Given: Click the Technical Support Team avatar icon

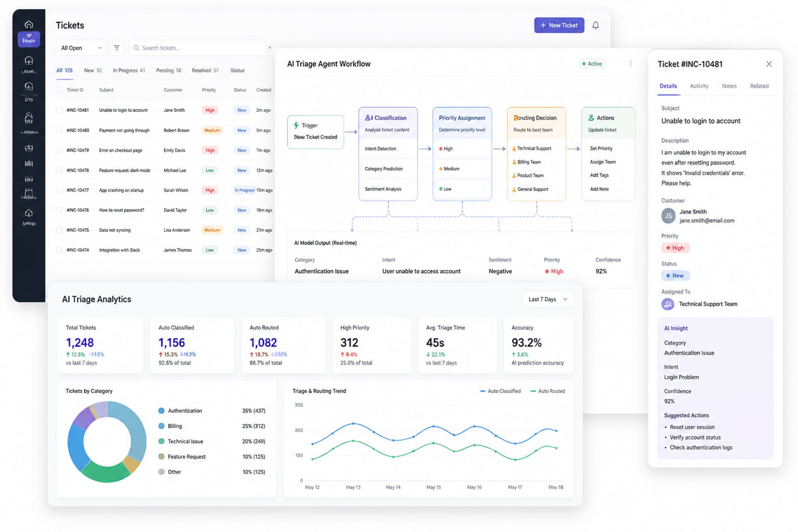Looking at the screenshot, I should [668, 304].
